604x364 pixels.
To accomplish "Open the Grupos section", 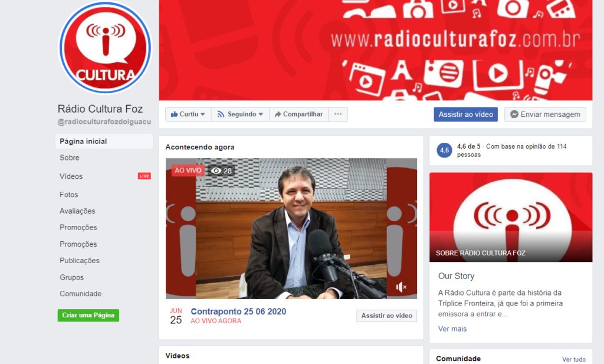I will [x=71, y=277].
